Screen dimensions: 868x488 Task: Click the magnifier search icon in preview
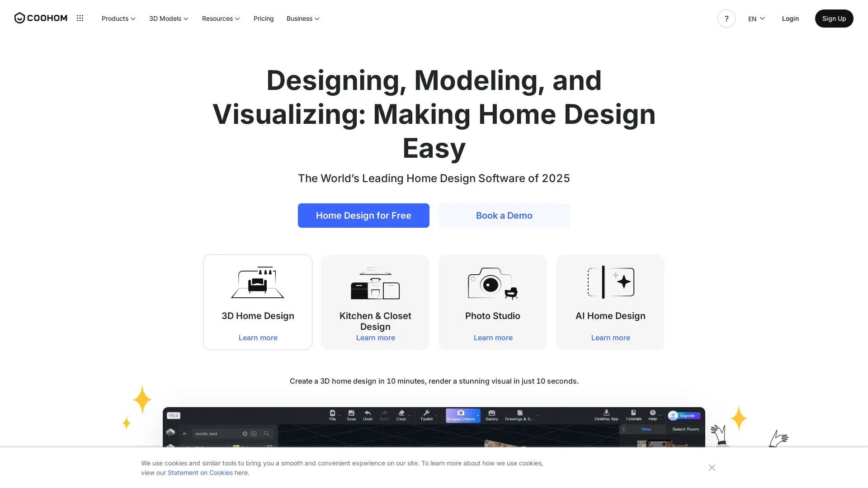pos(266,434)
